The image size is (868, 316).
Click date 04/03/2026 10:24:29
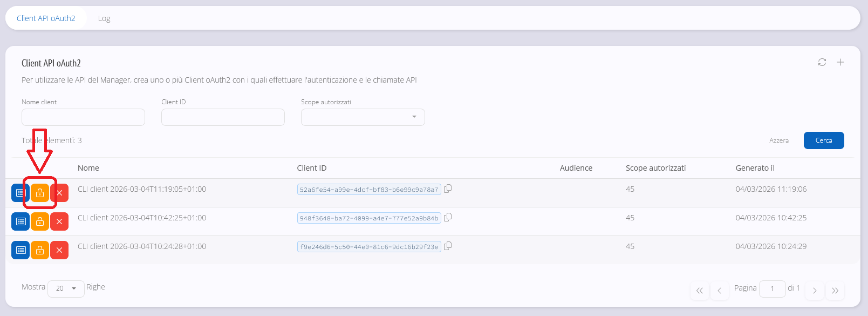pyautogui.click(x=771, y=246)
